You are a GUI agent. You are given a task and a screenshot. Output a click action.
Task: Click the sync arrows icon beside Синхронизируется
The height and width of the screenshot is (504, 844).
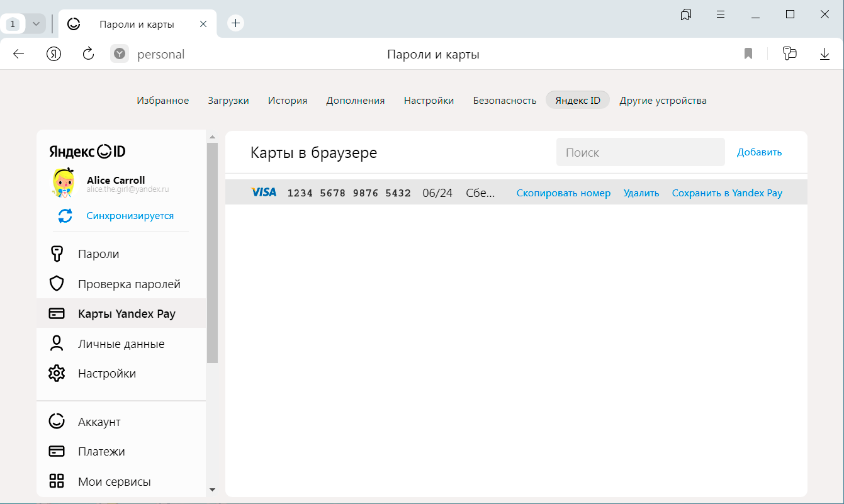pos(65,216)
